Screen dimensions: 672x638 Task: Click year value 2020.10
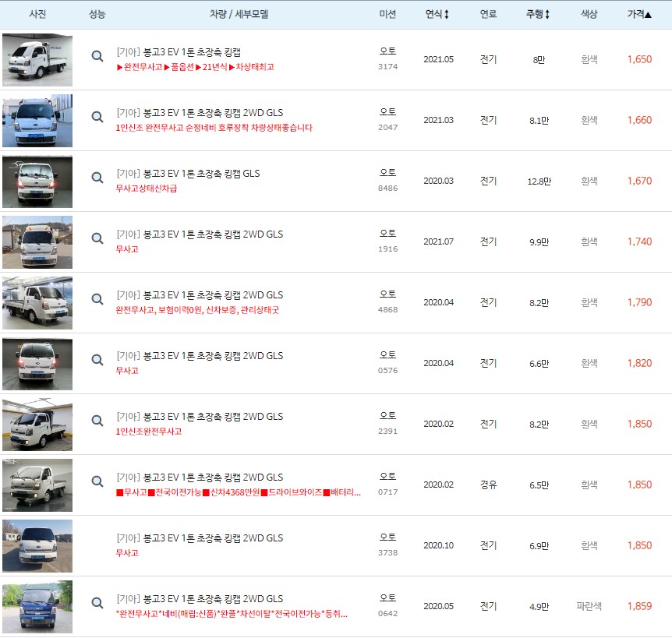point(438,546)
